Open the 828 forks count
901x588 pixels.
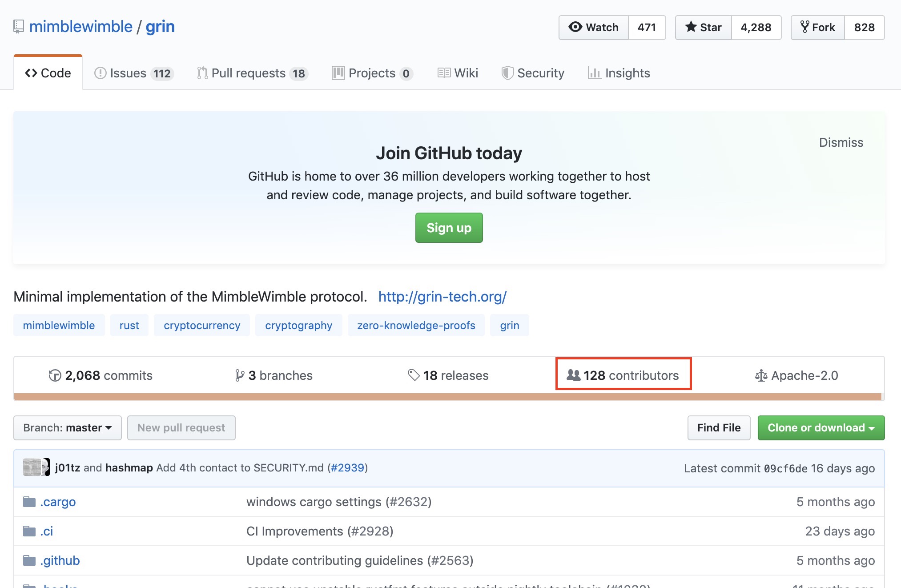click(x=864, y=28)
